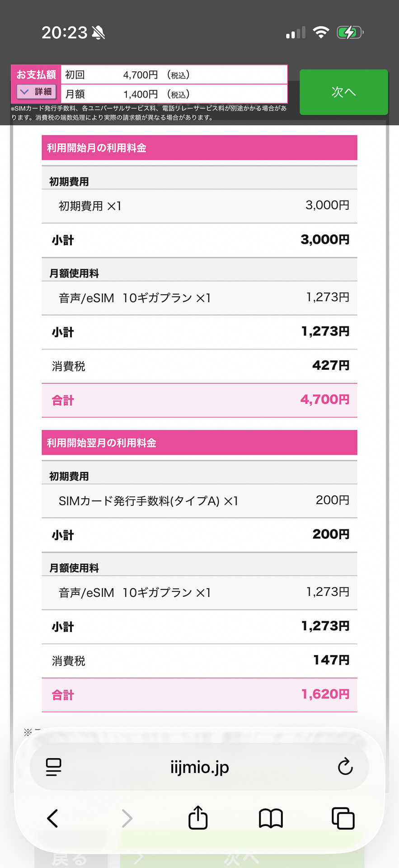
Task: Tap the SIMカード発行手数料(タイプA) row
Action: coord(199,501)
